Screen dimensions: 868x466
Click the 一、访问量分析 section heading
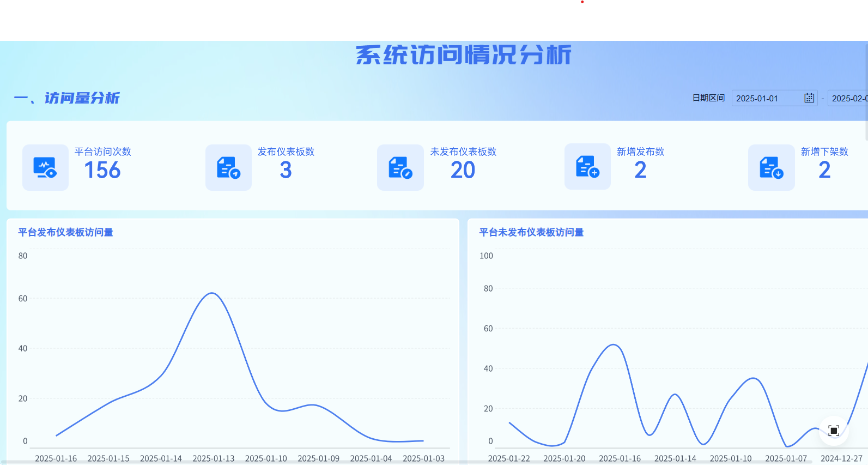pyautogui.click(x=67, y=98)
